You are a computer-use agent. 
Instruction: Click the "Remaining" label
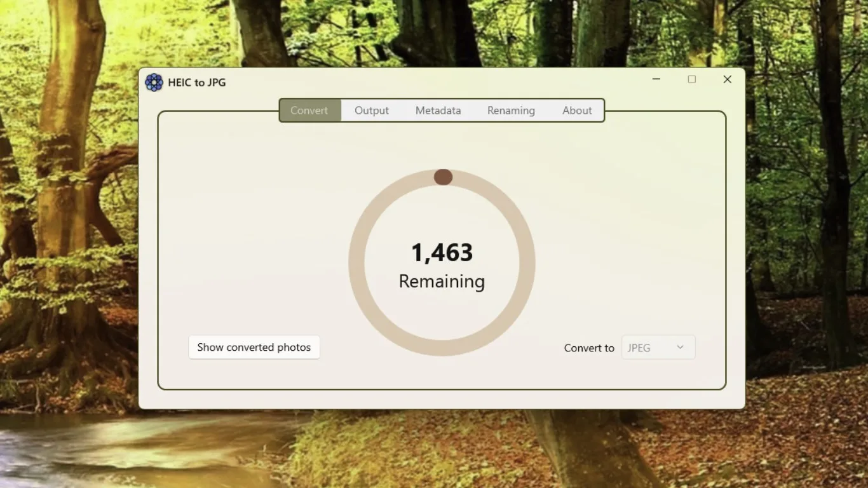(x=442, y=281)
